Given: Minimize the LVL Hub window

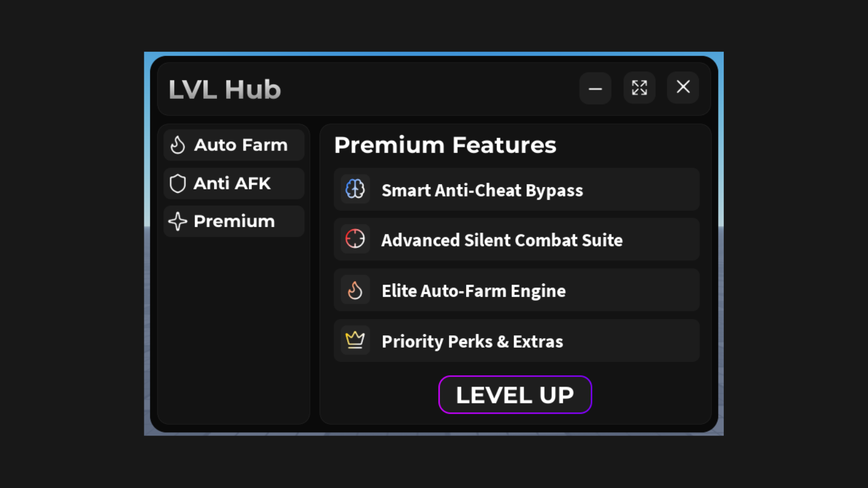Looking at the screenshot, I should [595, 88].
